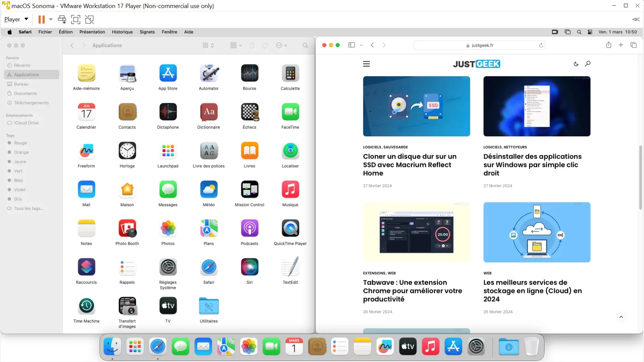Open the Présentation menu
The height and width of the screenshot is (362, 644).
point(92,32)
